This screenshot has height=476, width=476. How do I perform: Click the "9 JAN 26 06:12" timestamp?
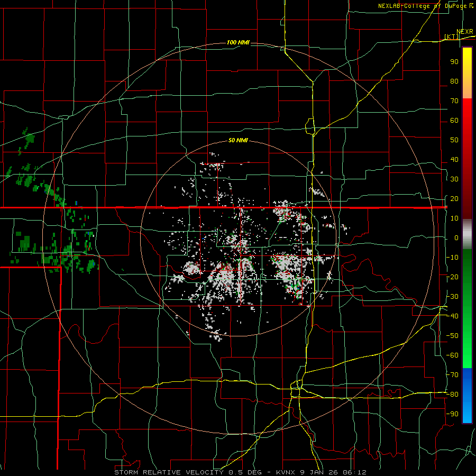333,472
